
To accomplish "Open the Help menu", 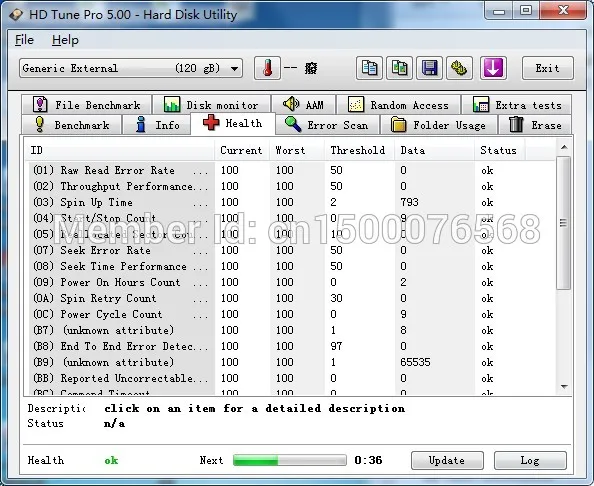I will point(65,40).
